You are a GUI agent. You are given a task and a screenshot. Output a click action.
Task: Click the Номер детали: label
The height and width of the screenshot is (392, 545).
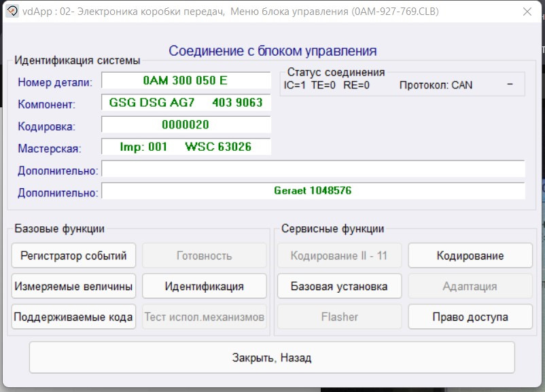tap(55, 82)
